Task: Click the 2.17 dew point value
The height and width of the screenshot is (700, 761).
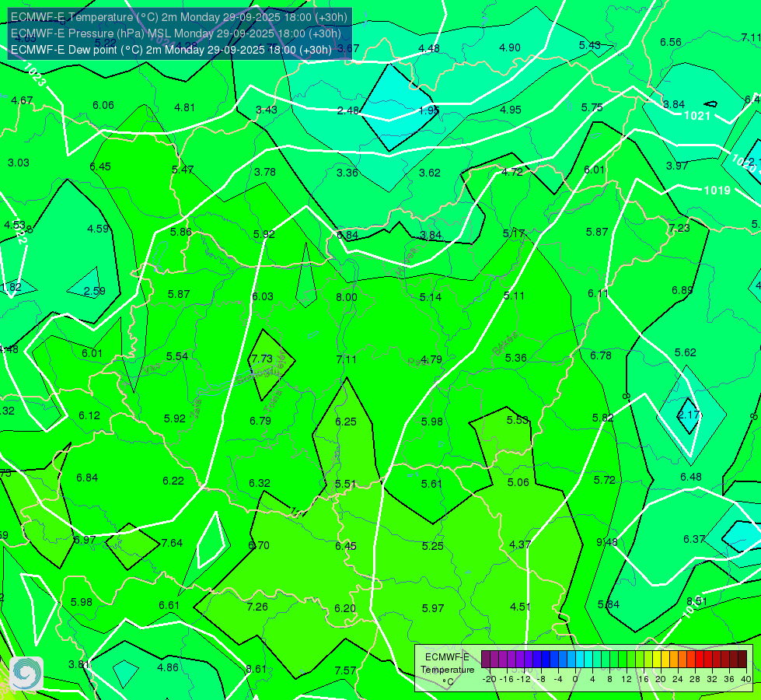Action: pyautogui.click(x=689, y=415)
